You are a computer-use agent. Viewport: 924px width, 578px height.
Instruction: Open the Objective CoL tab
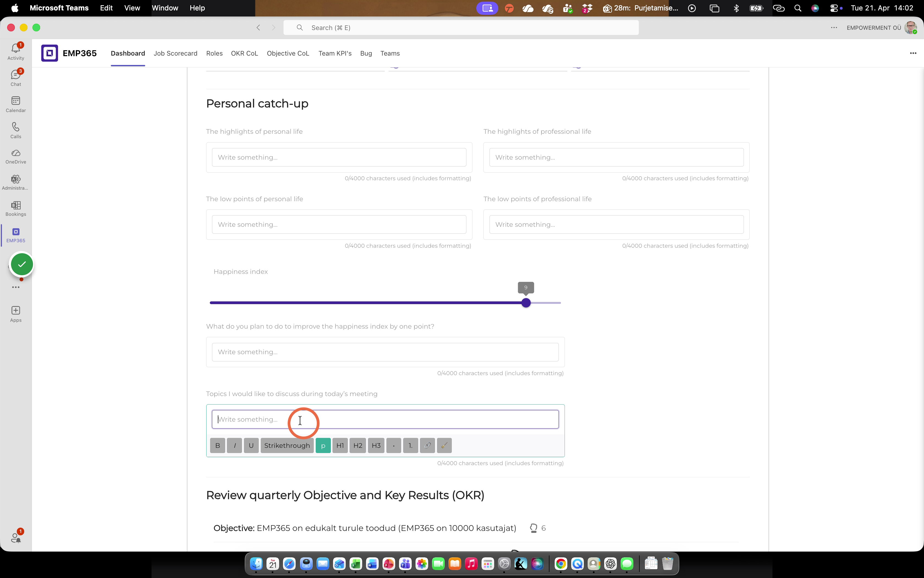(x=288, y=53)
